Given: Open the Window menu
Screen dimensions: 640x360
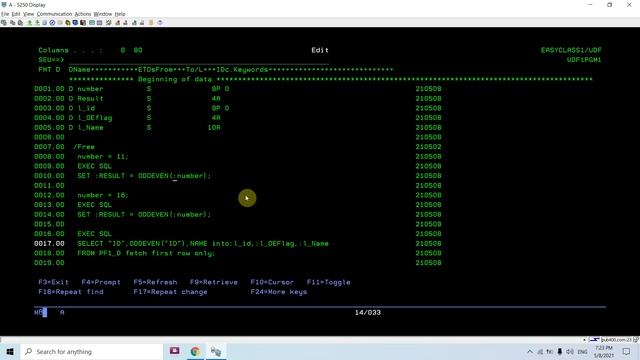Looking at the screenshot, I should tap(102, 14).
